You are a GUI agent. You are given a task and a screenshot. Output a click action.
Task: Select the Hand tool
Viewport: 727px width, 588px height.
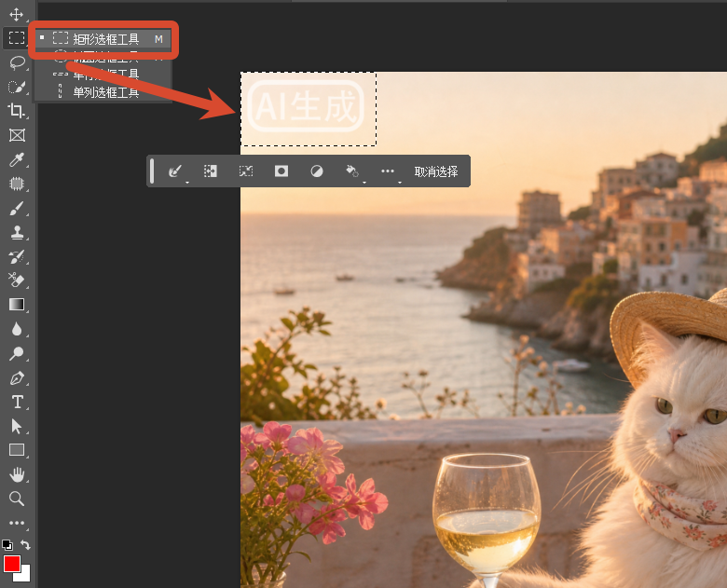[17, 474]
